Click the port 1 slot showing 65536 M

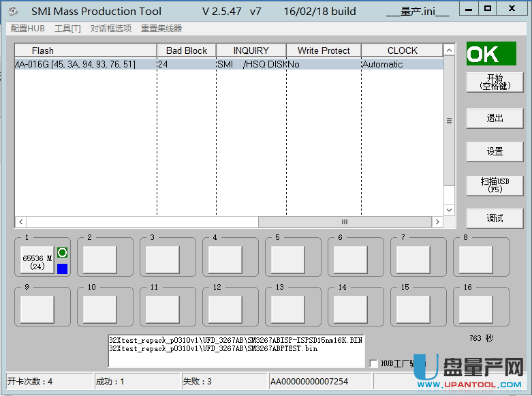(x=37, y=260)
